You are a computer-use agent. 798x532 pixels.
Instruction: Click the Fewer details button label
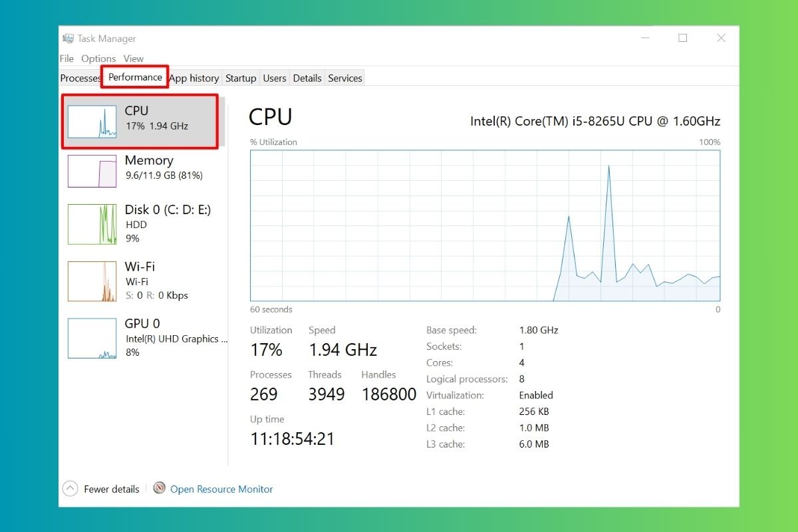coord(112,489)
